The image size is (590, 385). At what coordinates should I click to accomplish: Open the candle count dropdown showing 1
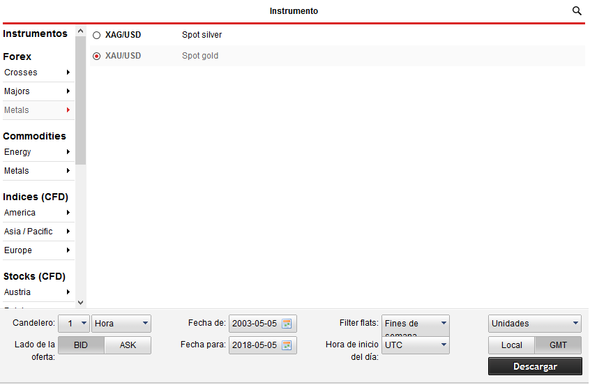(74, 324)
